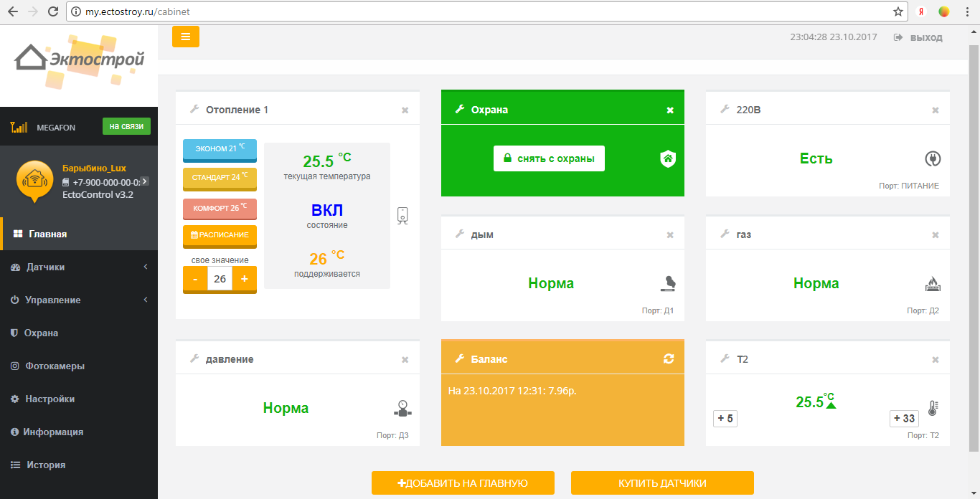
Task: Click the wrench icon on Охрана widget
Action: [x=460, y=110]
